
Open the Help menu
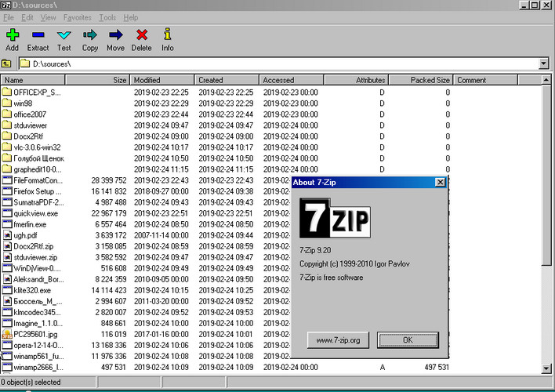click(131, 17)
